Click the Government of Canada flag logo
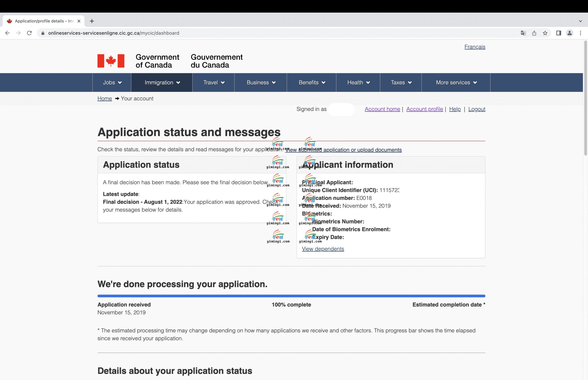Image resolution: width=588 pixels, height=380 pixels. 111,61
